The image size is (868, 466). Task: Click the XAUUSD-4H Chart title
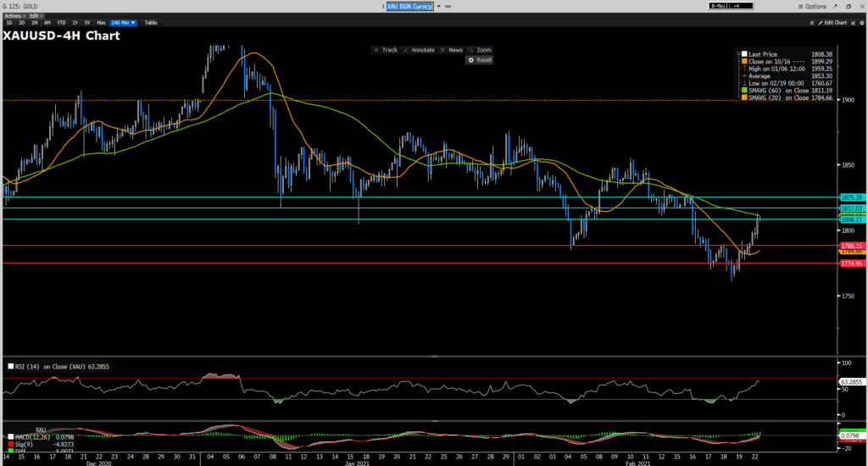click(x=61, y=36)
